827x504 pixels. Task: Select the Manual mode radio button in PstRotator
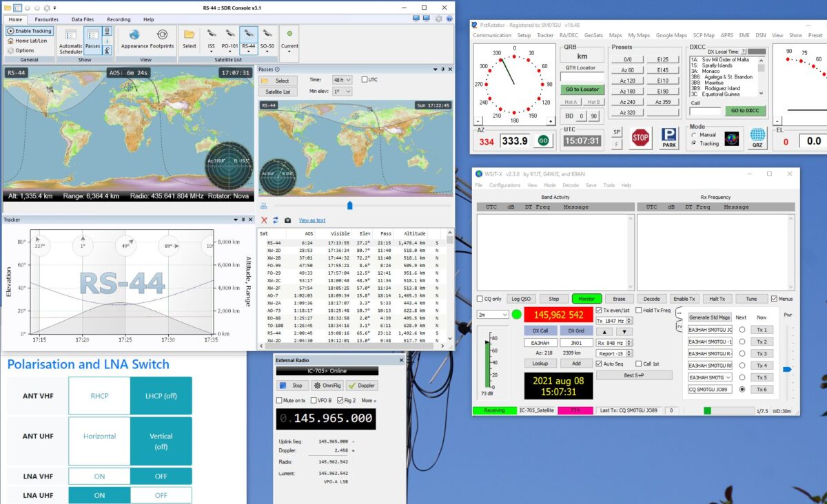[694, 135]
